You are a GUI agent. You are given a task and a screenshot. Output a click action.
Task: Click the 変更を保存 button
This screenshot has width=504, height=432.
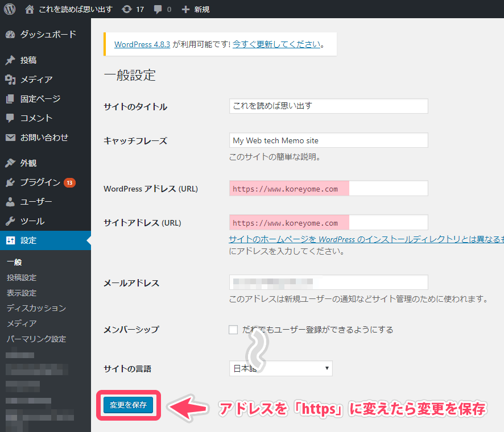point(128,405)
